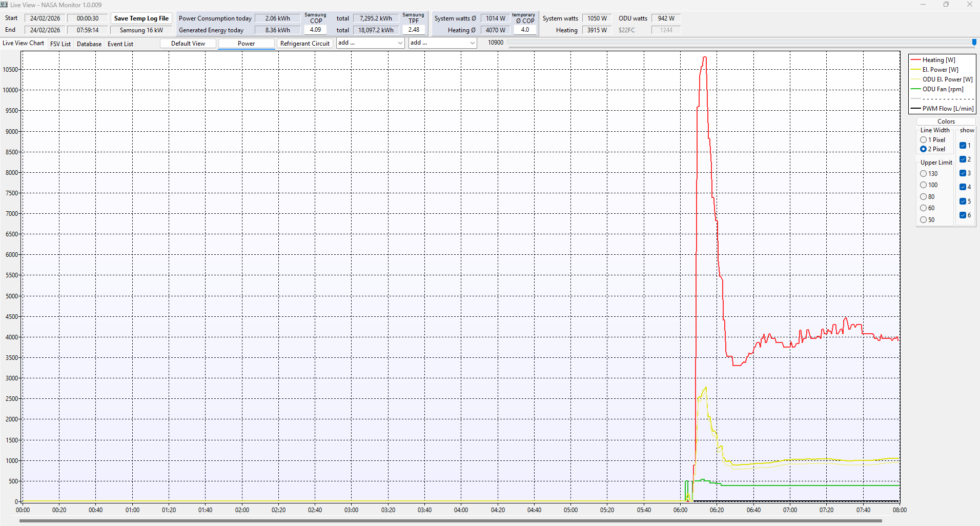Viewport: 980px width, 526px height.
Task: Hide series 6 using its checkbox
Action: [x=963, y=215]
